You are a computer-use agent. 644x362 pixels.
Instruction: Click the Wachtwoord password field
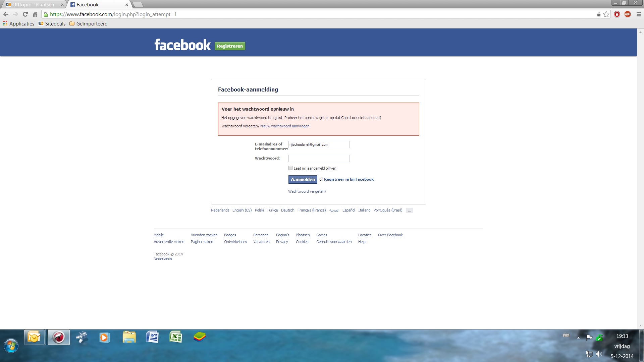[319, 159]
